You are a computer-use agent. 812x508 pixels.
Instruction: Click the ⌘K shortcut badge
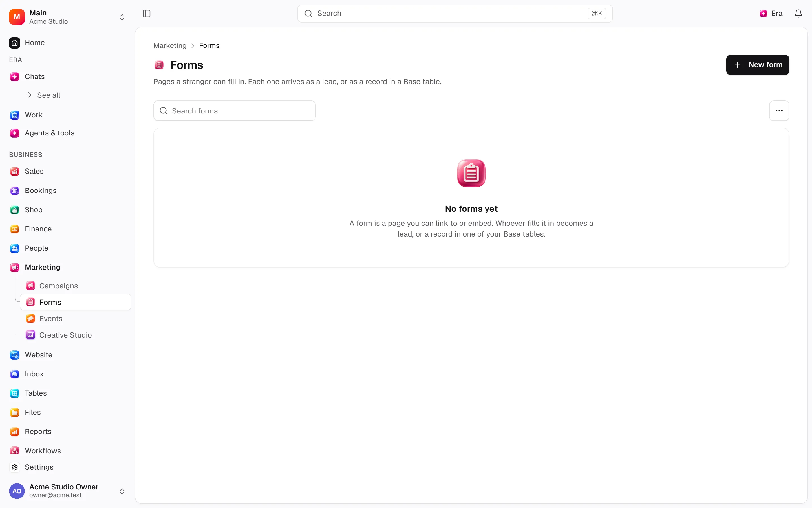(x=597, y=14)
